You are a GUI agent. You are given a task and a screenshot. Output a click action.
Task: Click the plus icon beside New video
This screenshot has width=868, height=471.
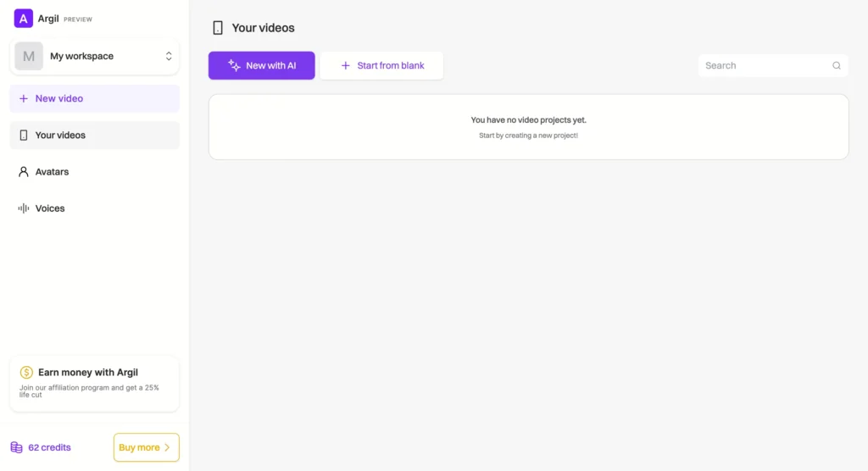click(23, 98)
